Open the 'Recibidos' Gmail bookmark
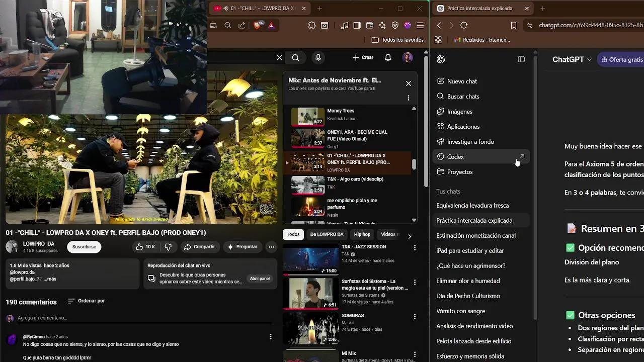The width and height of the screenshot is (644, 362). [482, 40]
